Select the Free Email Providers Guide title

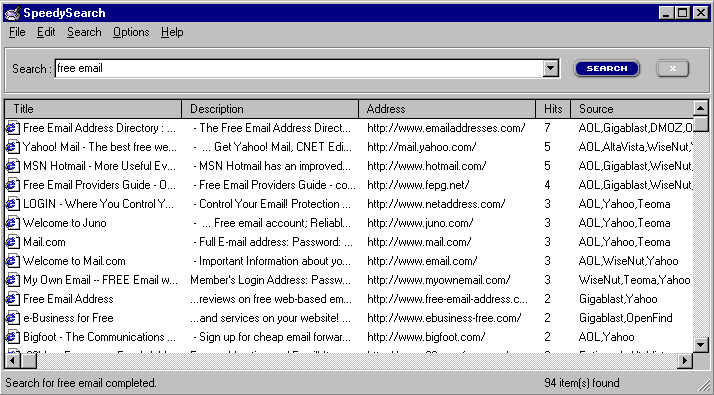coord(99,185)
